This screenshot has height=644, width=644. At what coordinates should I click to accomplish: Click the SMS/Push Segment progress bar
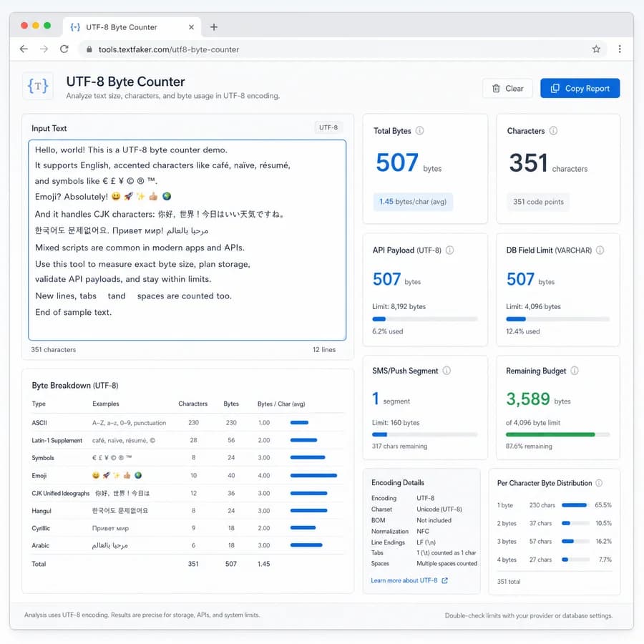424,434
